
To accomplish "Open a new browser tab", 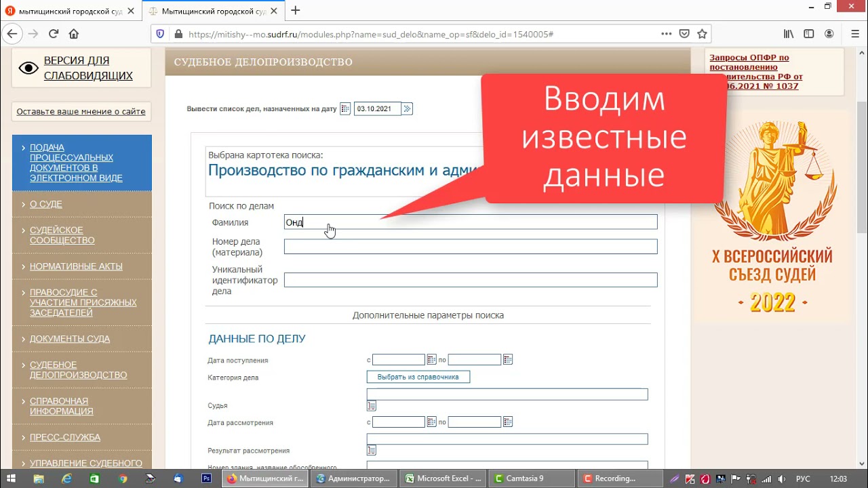I will tap(296, 11).
